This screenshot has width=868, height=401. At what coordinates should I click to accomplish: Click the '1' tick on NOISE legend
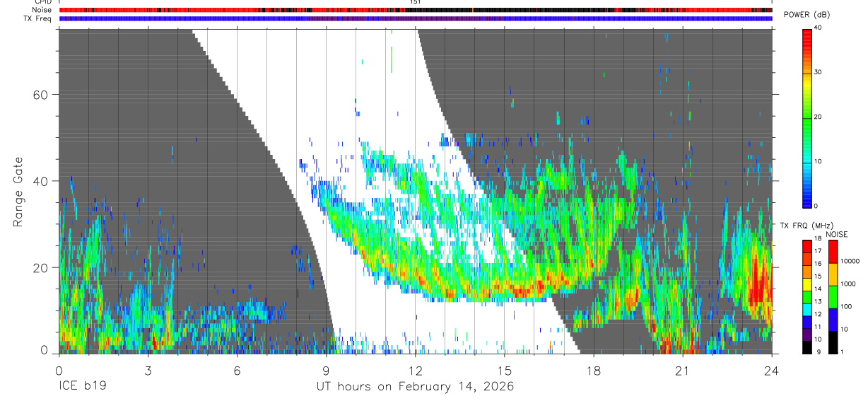841,351
